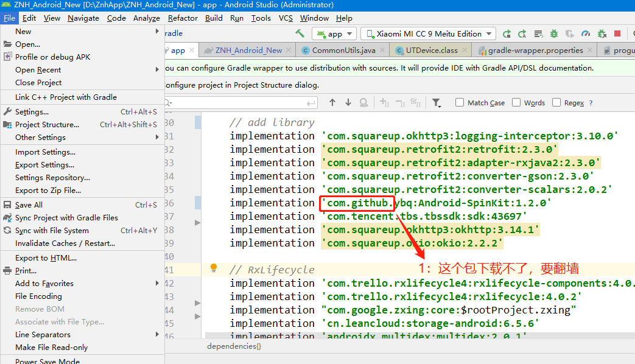Enable the Match Case checkbox
This screenshot has height=364, width=635.
[x=459, y=102]
